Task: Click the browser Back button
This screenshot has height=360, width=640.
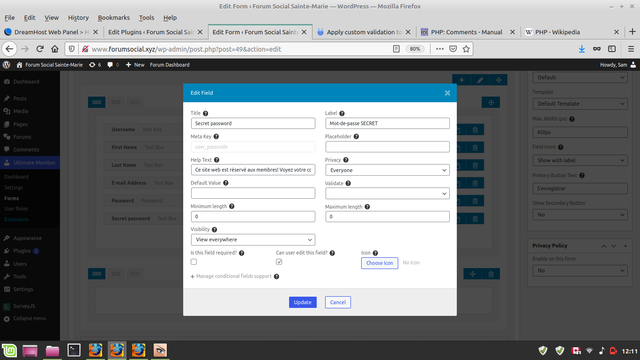Action: pyautogui.click(x=10, y=49)
